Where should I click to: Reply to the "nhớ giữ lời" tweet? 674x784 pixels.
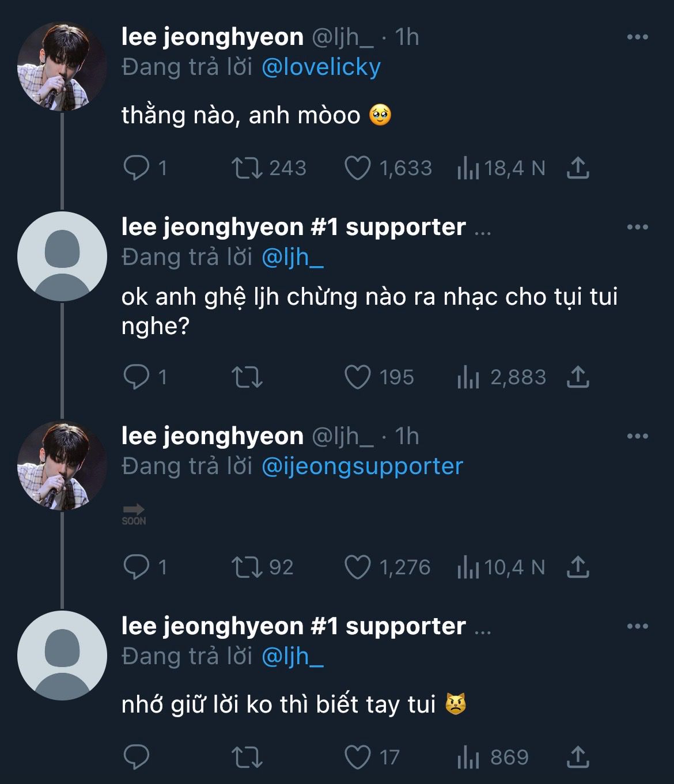point(137,757)
